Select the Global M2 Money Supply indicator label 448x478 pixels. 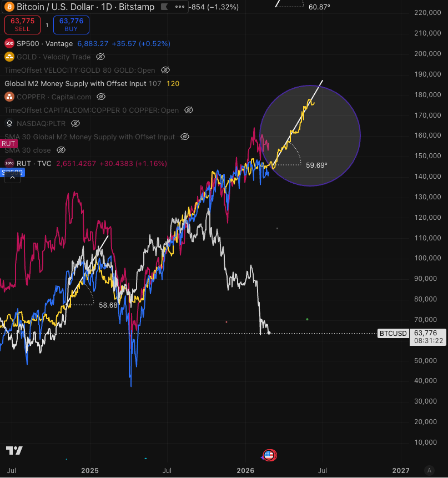pos(75,83)
